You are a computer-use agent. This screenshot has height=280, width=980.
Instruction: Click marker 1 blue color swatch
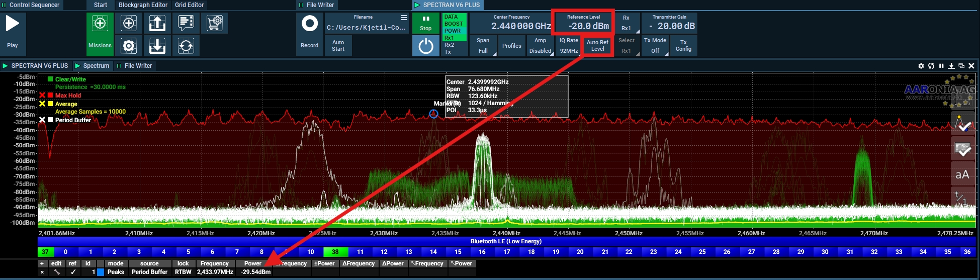[101, 272]
